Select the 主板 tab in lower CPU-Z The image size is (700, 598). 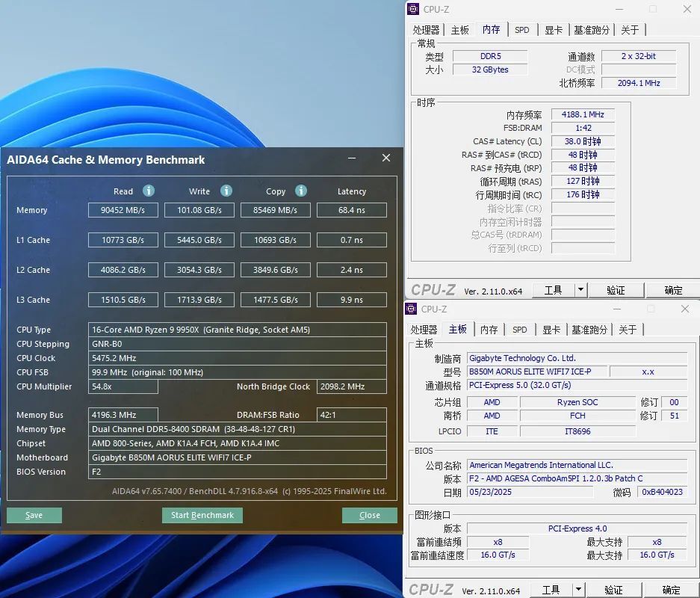(458, 329)
